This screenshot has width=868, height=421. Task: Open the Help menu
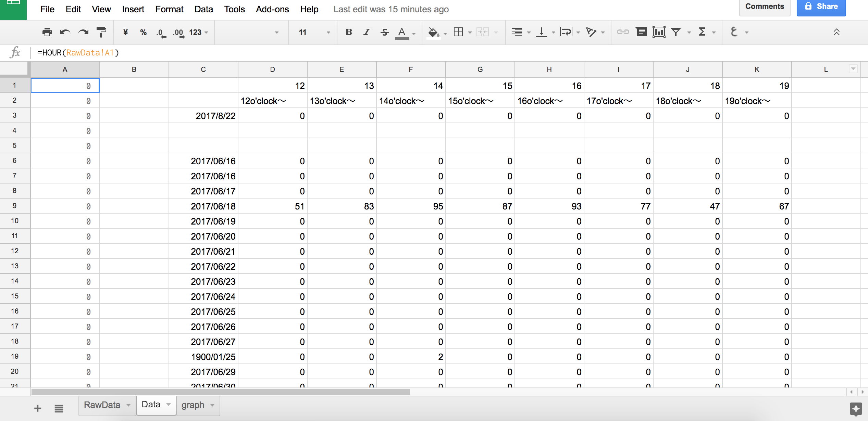[309, 9]
